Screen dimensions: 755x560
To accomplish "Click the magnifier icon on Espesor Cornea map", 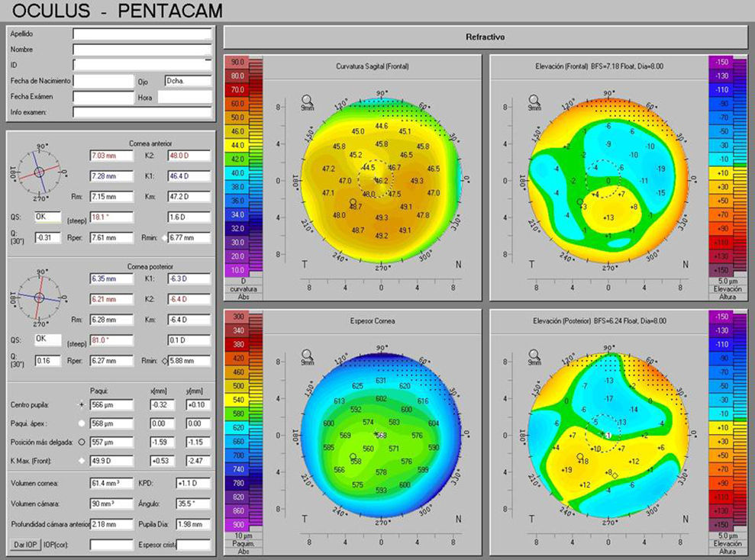I will pos(307,354).
